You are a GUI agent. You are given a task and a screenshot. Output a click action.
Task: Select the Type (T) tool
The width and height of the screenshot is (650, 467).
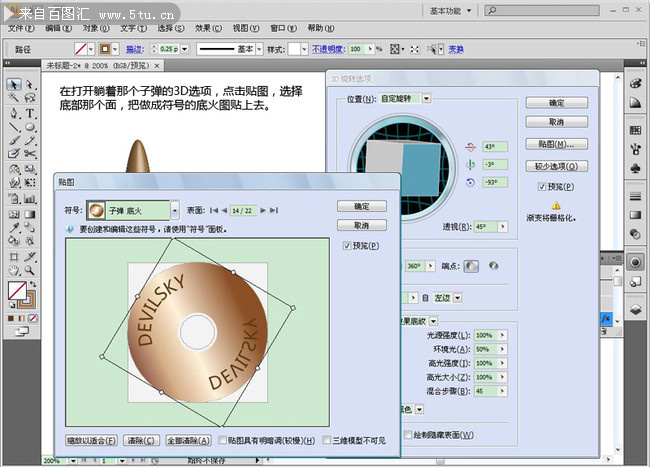[x=31, y=114]
